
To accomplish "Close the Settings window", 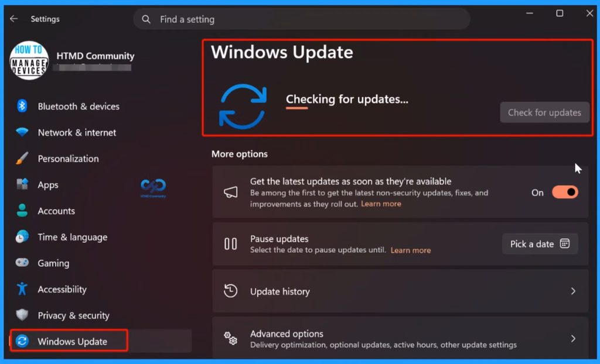I will (x=589, y=13).
